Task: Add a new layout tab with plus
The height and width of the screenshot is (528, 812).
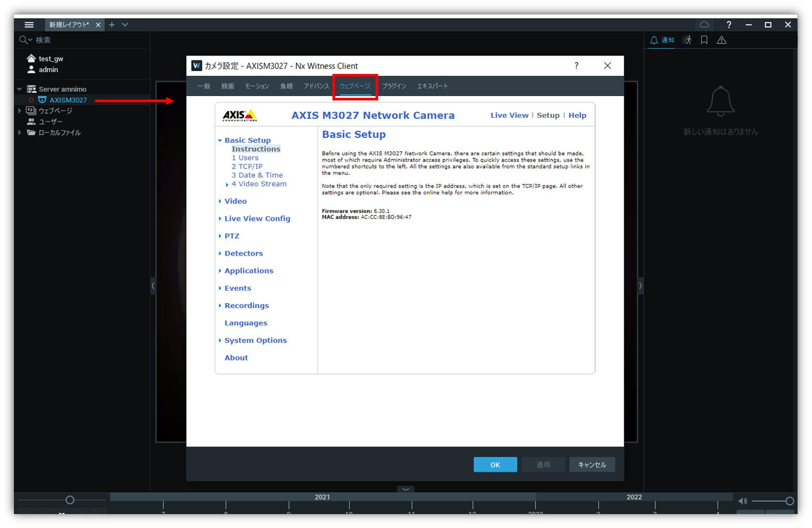Action: click(x=112, y=25)
